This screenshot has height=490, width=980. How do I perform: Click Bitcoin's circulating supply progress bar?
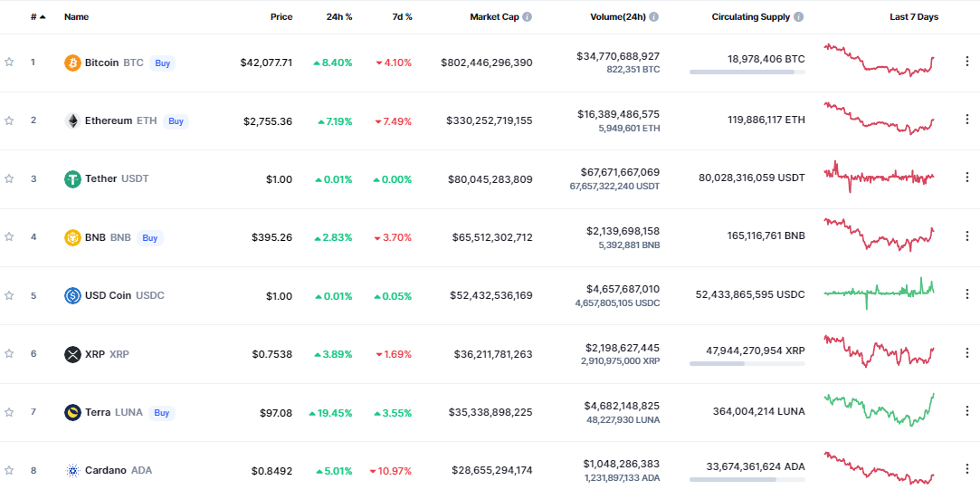[747, 72]
